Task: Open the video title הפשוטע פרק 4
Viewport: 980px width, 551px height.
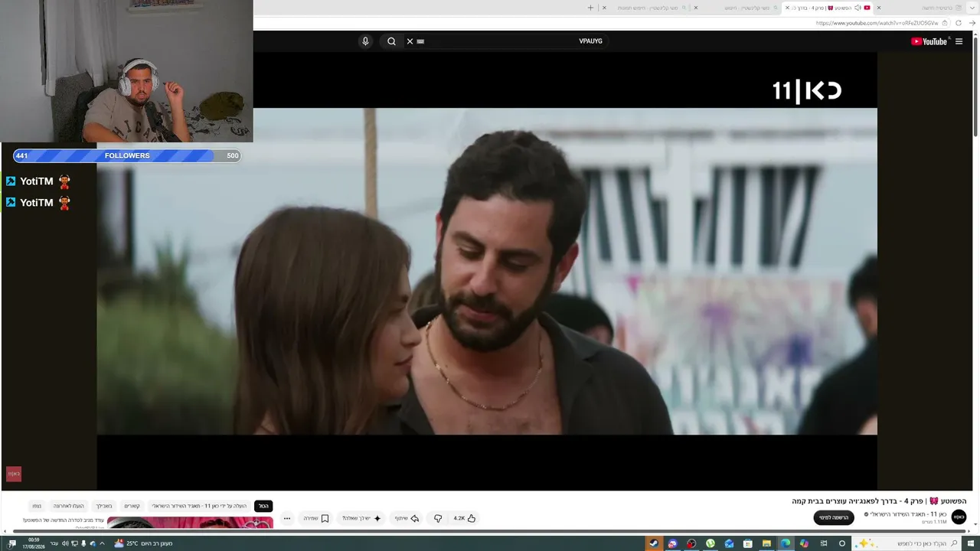Action: point(879,501)
